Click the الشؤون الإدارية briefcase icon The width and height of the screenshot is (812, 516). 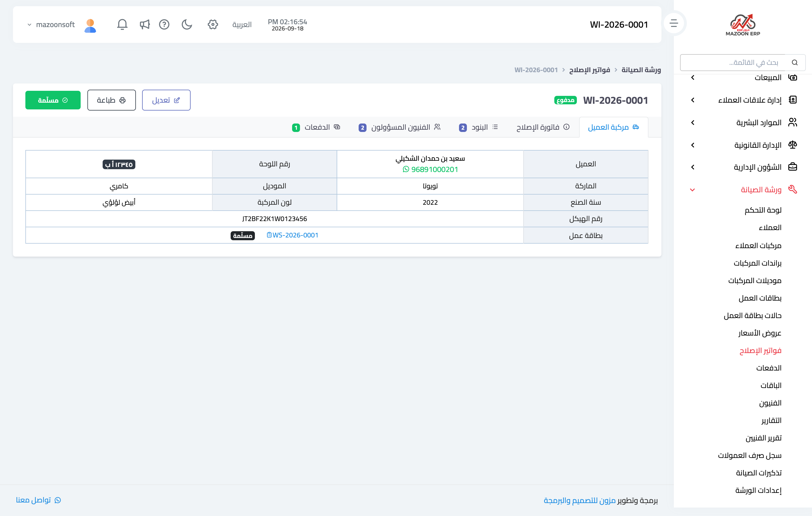pos(793,167)
